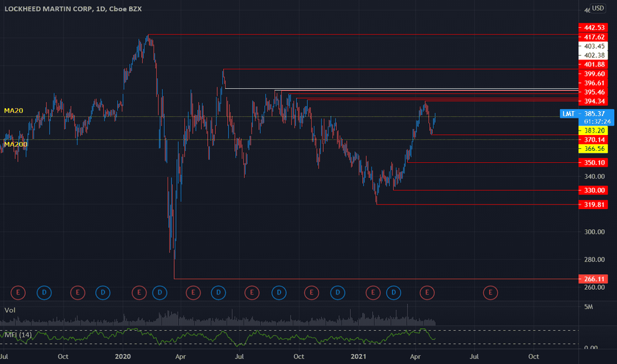Click the MA200 indicator label
This screenshot has height=364, width=617.
click(x=16, y=144)
